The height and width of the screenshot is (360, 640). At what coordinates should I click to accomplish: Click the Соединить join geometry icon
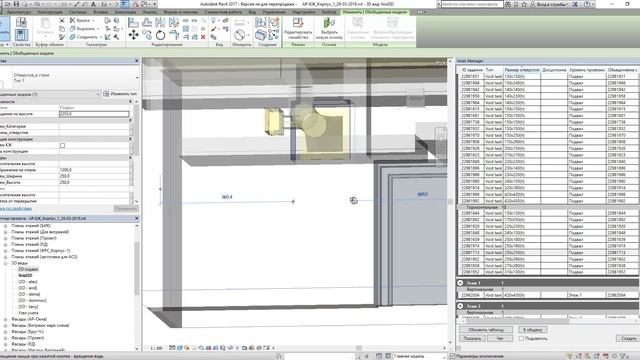click(x=73, y=37)
